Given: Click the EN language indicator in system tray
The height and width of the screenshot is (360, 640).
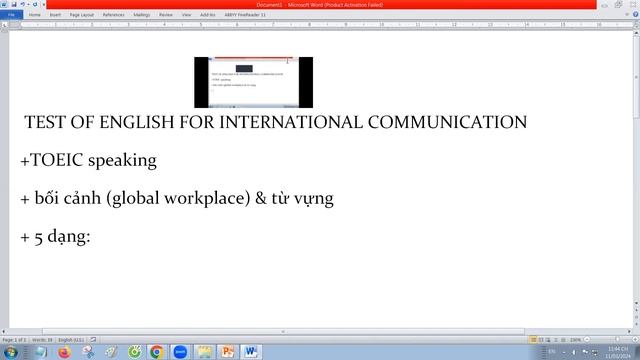Looking at the screenshot, I should 552,352.
